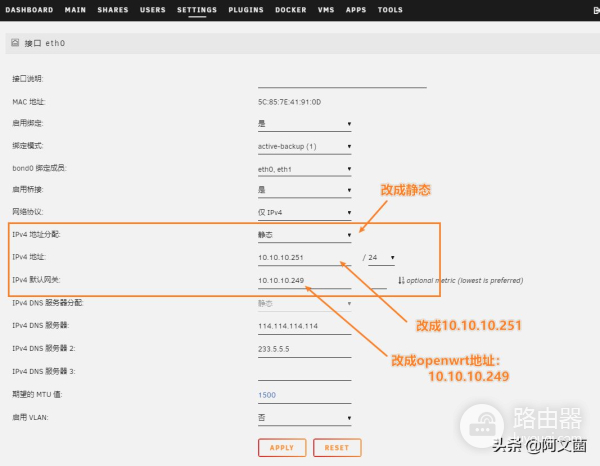The width and height of the screenshot is (600, 466).
Task: Open the bond0 members eth0, eth1 dropdown
Action: 305,169
